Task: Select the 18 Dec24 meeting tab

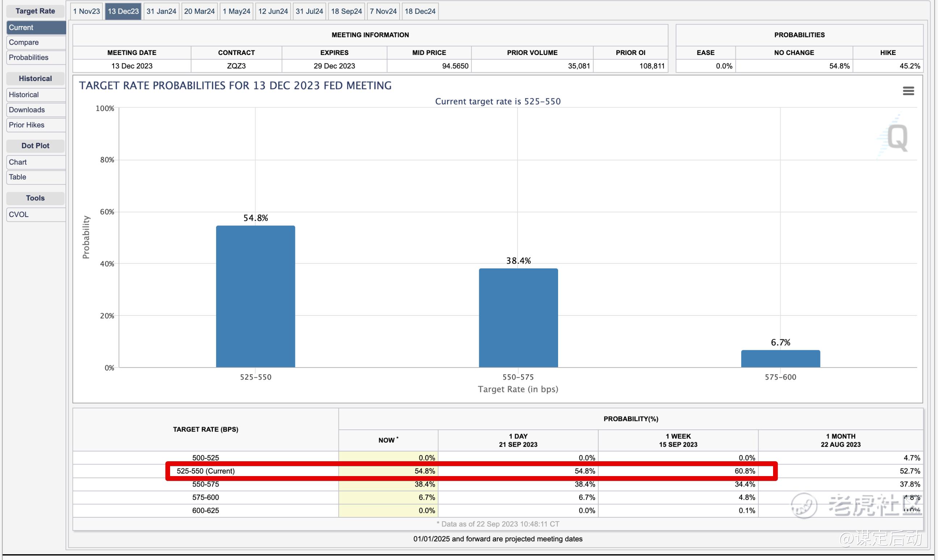Action: pos(420,11)
